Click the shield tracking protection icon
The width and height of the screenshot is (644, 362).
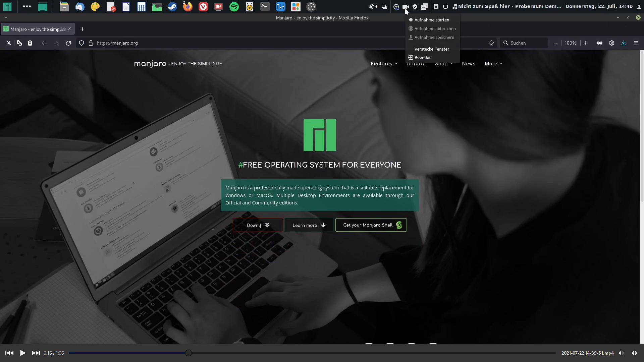[x=82, y=43]
